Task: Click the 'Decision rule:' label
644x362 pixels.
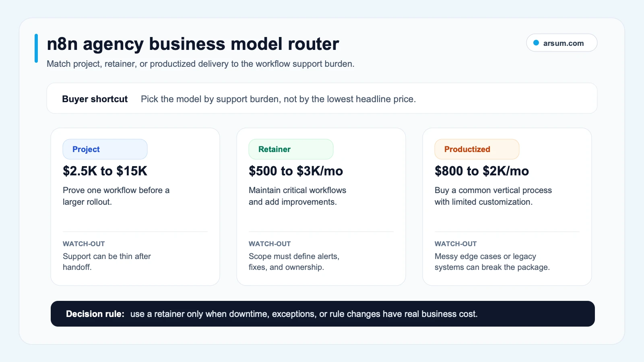Action: tap(95, 314)
